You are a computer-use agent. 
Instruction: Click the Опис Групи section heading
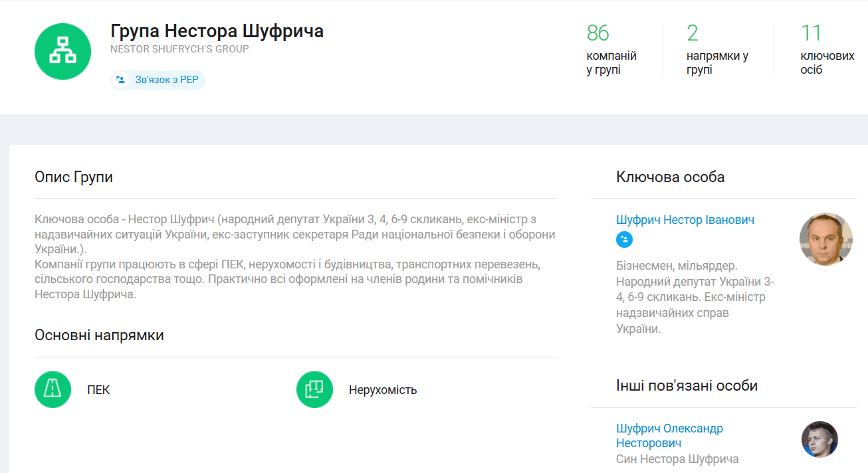point(74,177)
